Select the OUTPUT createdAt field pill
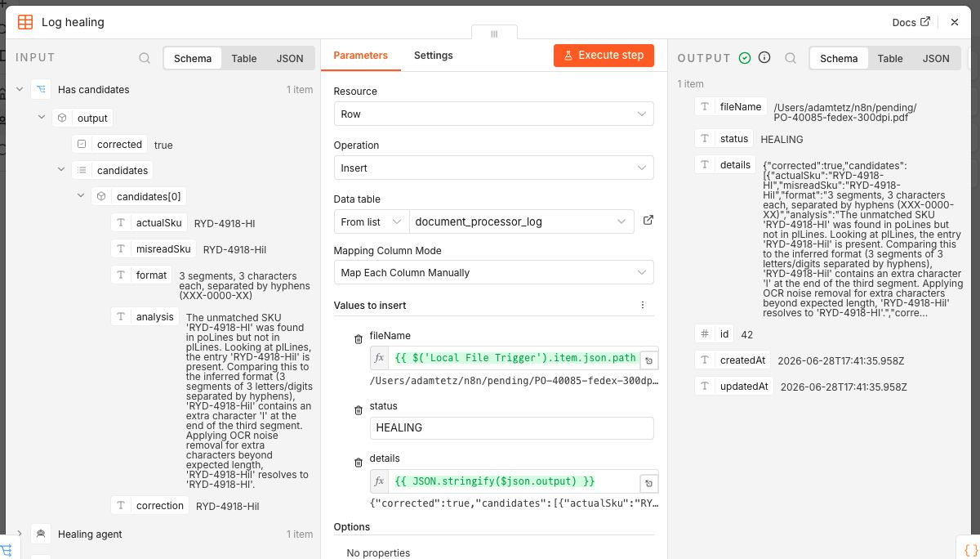The image size is (980, 559). (733, 360)
